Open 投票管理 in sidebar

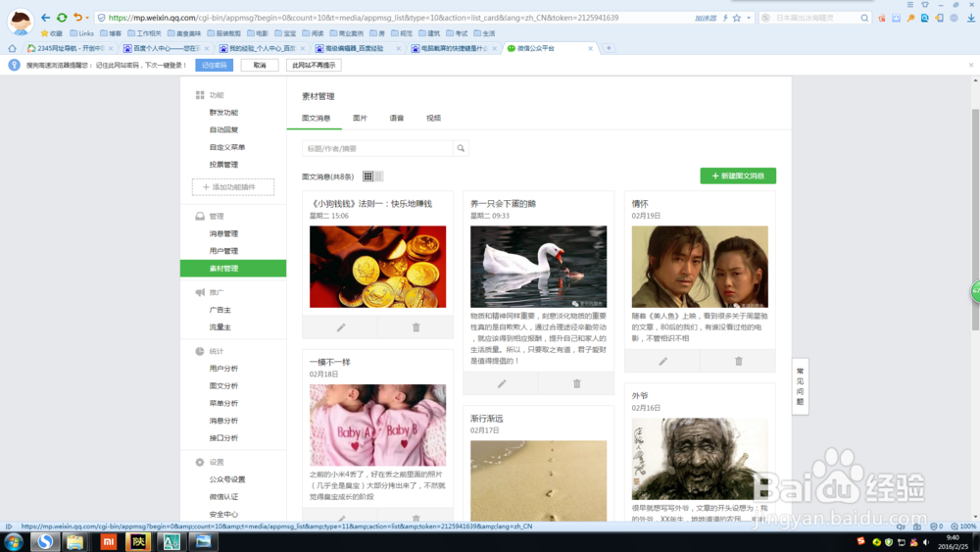[223, 165]
